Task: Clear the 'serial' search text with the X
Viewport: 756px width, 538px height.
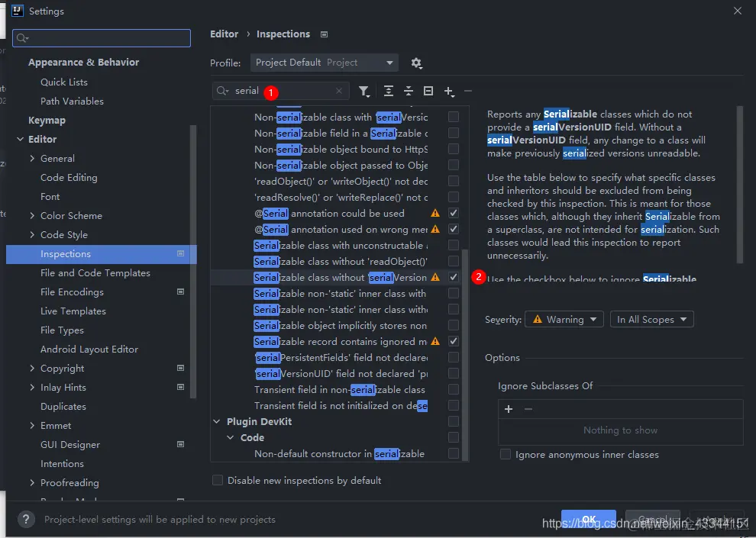Action: [339, 91]
